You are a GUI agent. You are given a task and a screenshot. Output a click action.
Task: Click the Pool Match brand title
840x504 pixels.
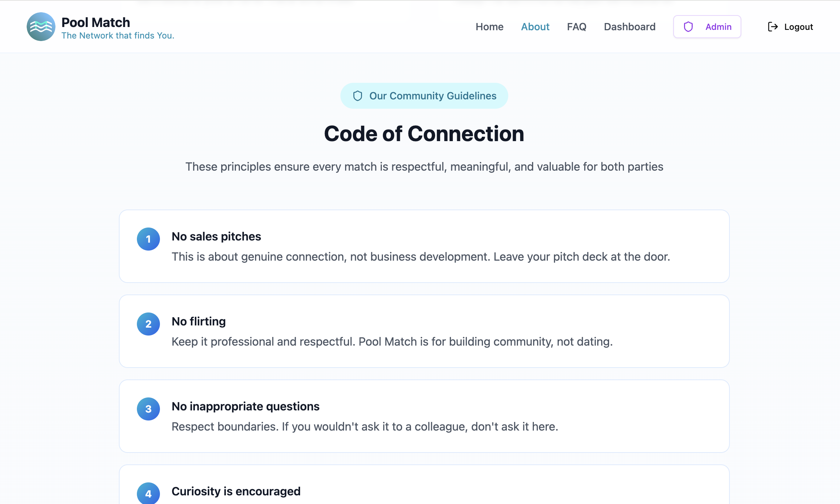(x=95, y=22)
